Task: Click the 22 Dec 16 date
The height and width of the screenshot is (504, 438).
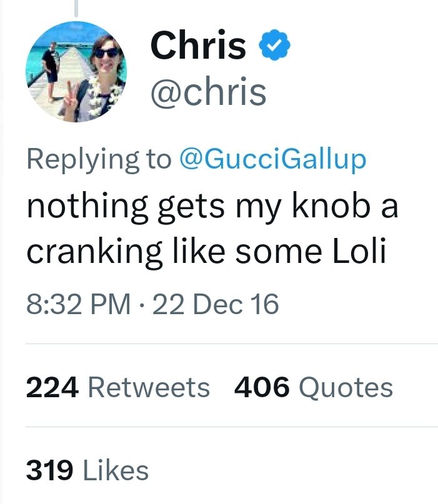Action: [216, 304]
